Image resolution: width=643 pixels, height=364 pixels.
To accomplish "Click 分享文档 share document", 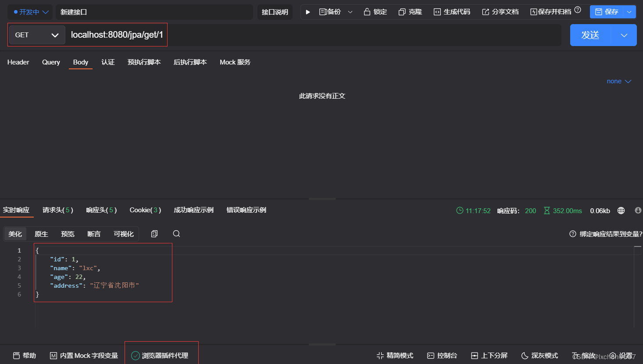I will (x=500, y=12).
